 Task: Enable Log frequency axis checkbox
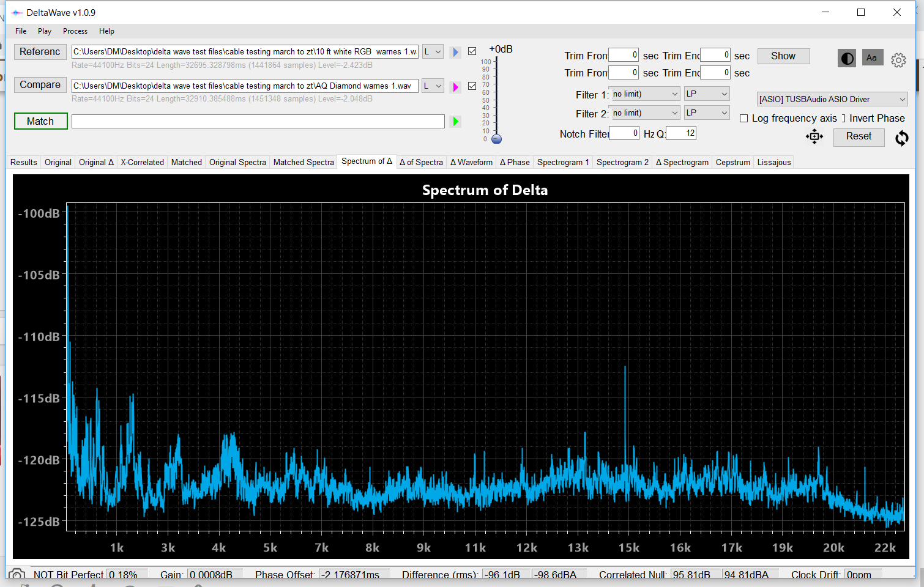744,119
